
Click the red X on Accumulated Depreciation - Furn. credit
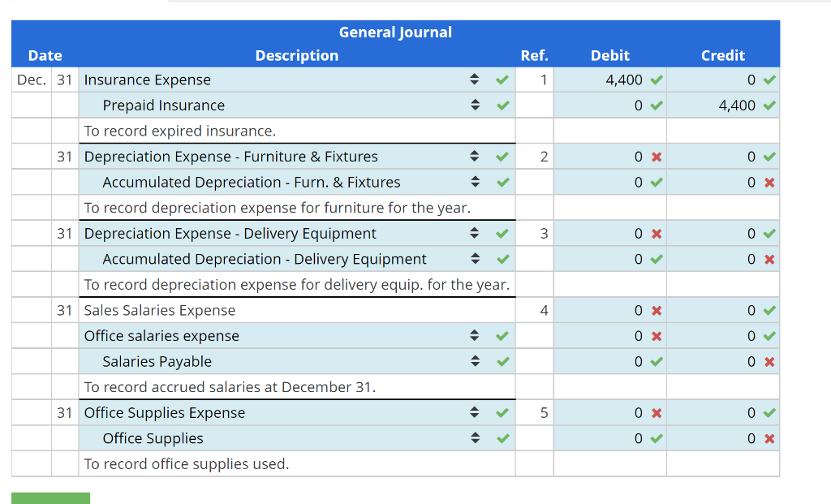pos(769,183)
